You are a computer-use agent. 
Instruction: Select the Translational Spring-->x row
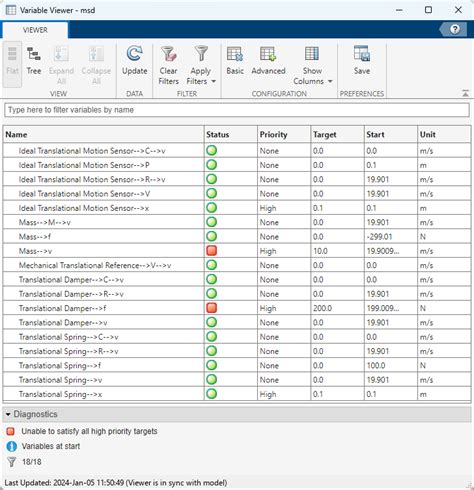(x=237, y=394)
